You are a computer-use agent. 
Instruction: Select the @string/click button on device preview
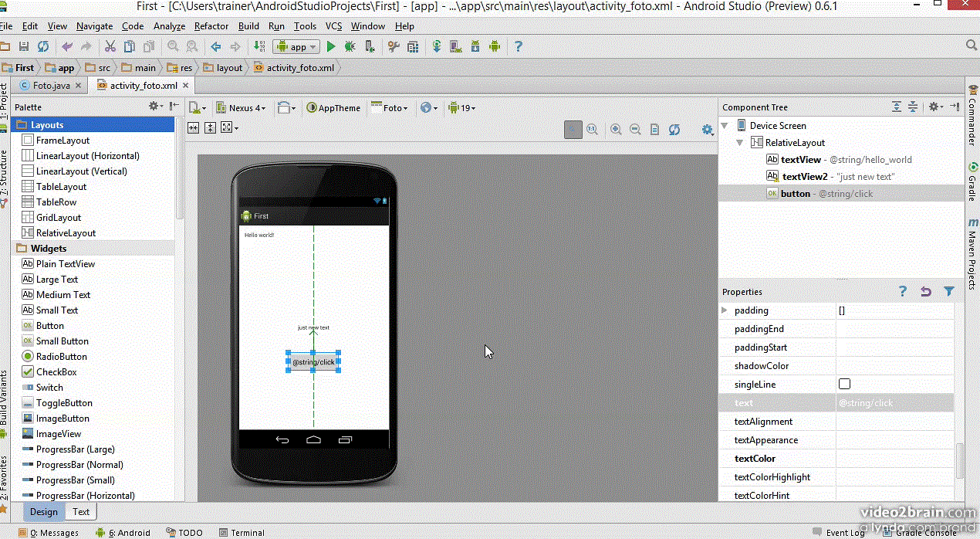coord(313,361)
